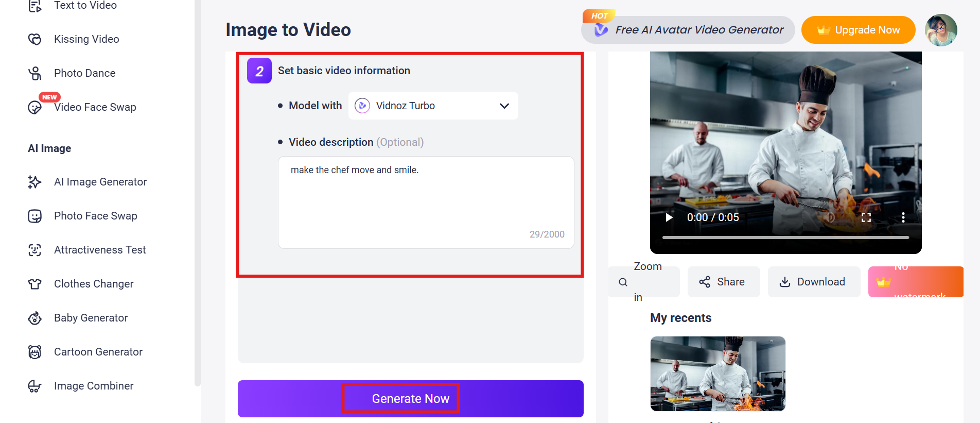Screen dimensions: 980x423
Task: Click the Clothes Changer shirt icon
Action: 34,284
